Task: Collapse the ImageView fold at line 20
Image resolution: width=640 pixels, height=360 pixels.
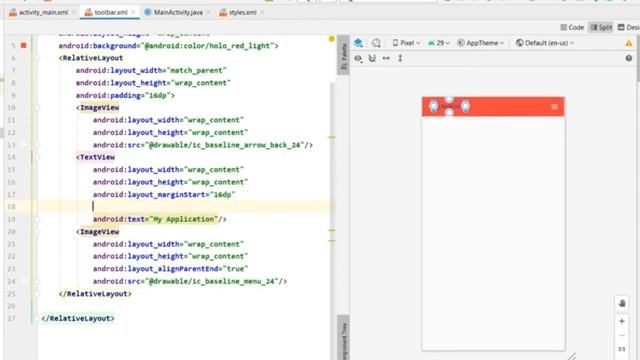Action: coord(37,232)
